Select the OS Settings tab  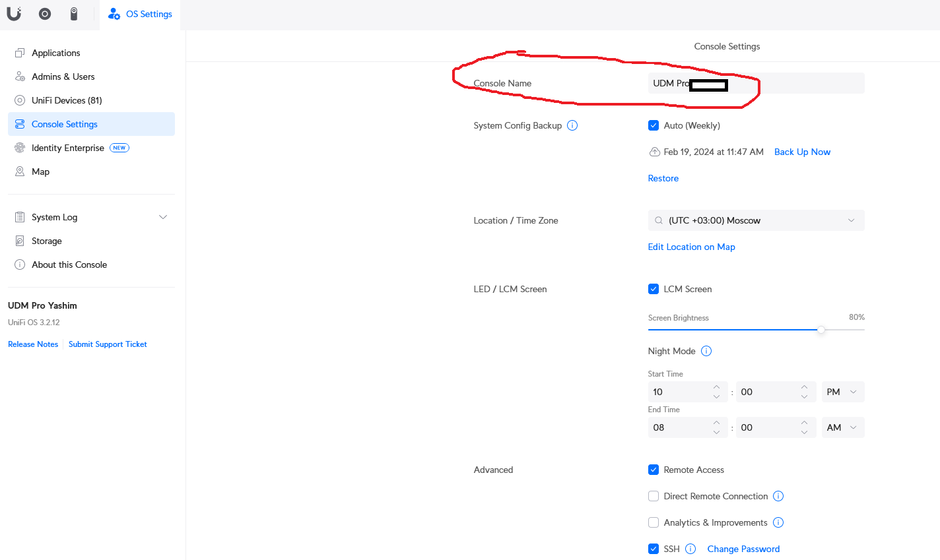coord(140,14)
